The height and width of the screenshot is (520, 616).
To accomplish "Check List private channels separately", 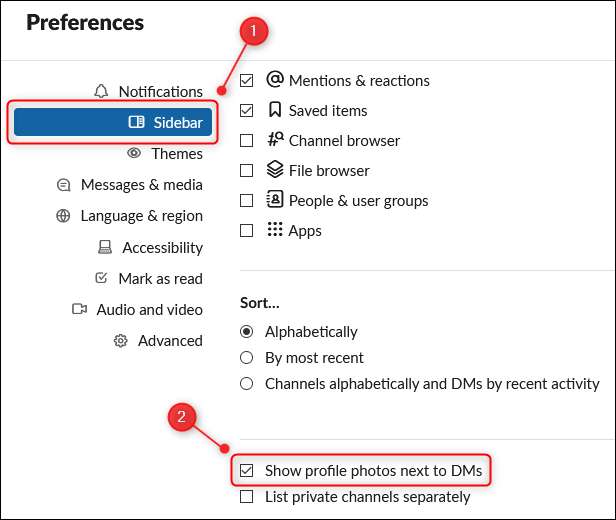I will (x=247, y=497).
